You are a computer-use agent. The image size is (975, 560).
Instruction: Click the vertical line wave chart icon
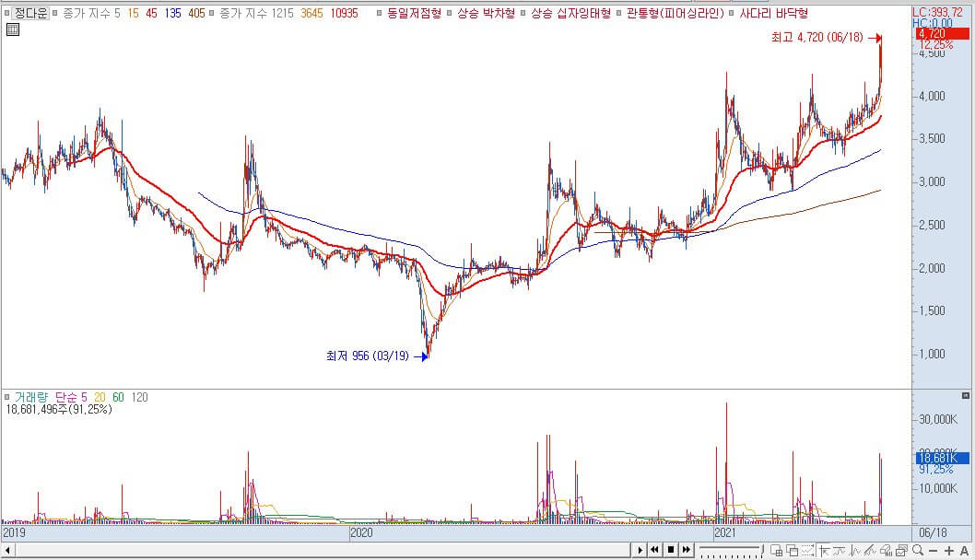pyautogui.click(x=855, y=550)
